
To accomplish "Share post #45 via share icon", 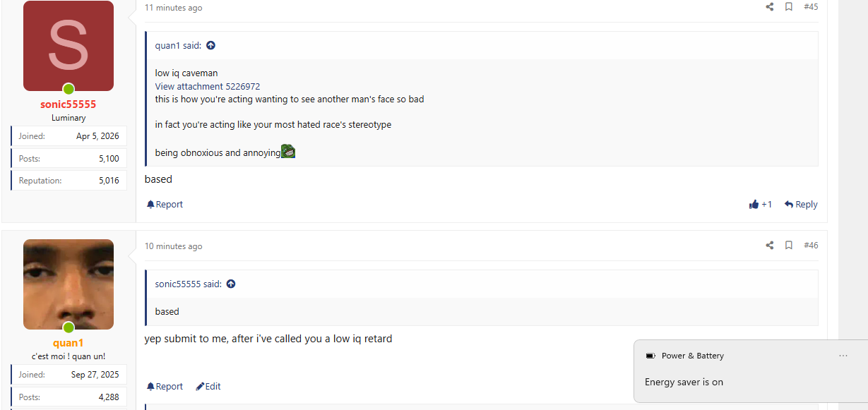I will [x=770, y=7].
